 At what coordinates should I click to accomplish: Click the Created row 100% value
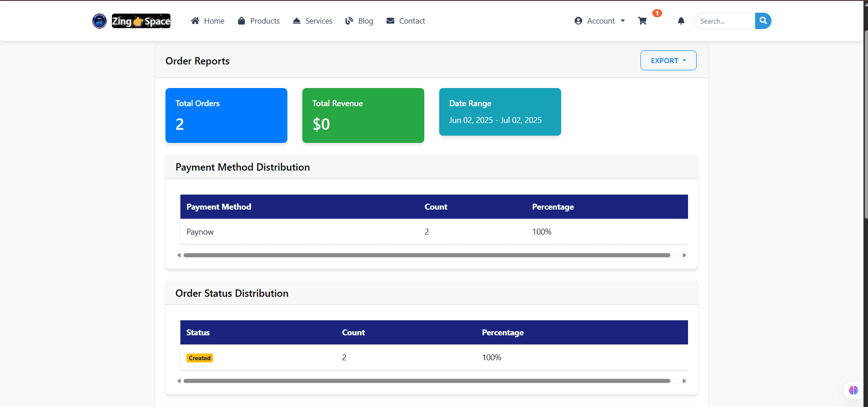tap(491, 358)
